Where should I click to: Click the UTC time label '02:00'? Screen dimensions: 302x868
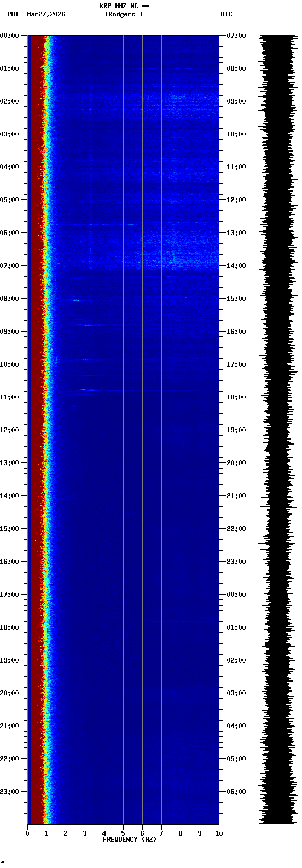236,660
